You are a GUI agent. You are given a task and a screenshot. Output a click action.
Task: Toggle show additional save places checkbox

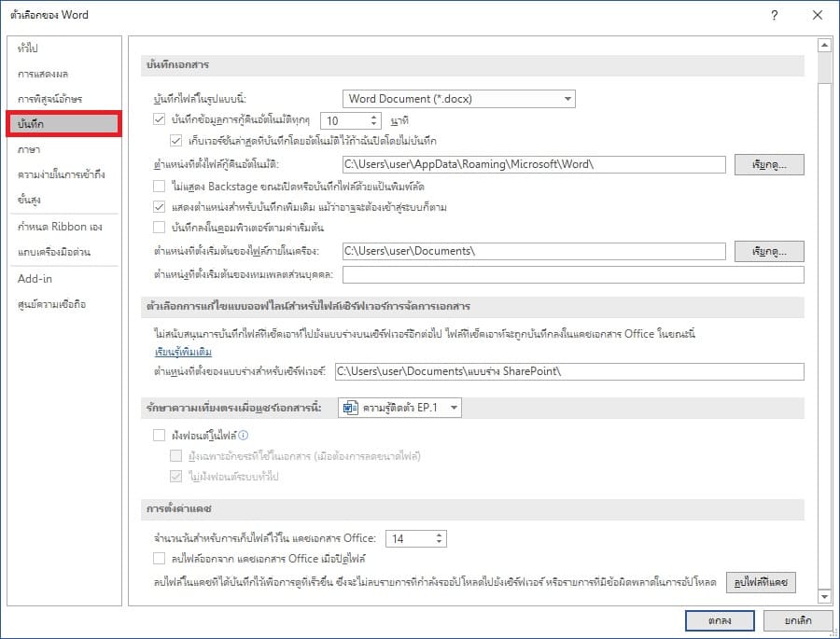click(x=159, y=207)
